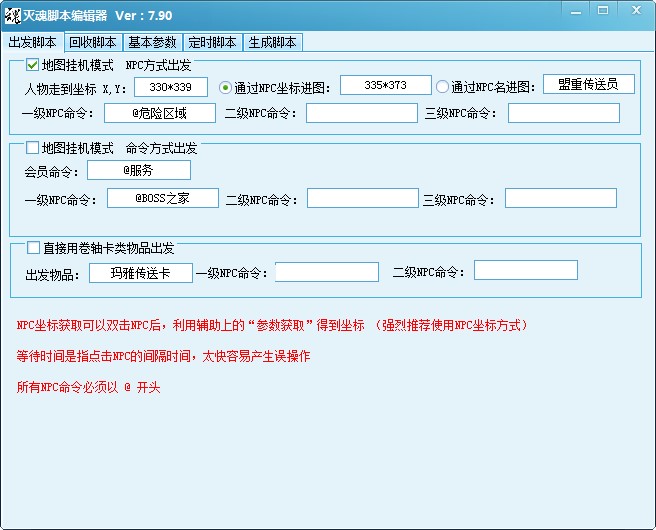656x530 pixels.
Task: Edit 出发物品 field with 玛雅传送卡
Action: (x=141, y=273)
